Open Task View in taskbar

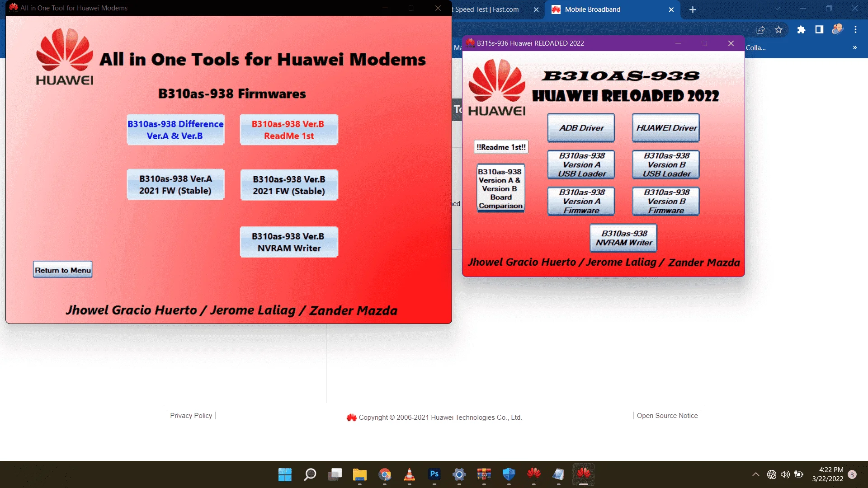[335, 474]
